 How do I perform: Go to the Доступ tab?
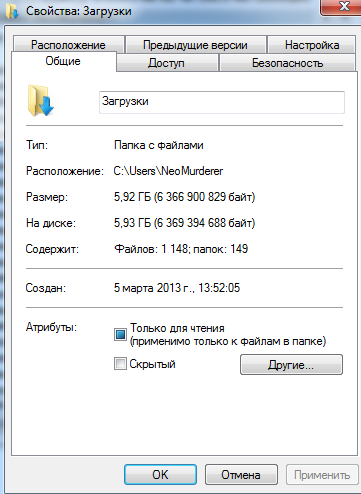point(167,63)
